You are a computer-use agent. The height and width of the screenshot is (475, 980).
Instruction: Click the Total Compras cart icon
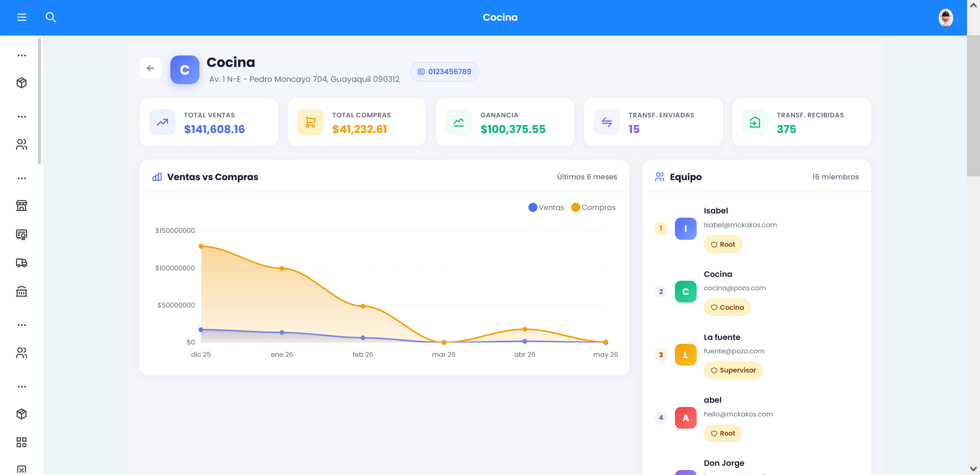point(310,122)
